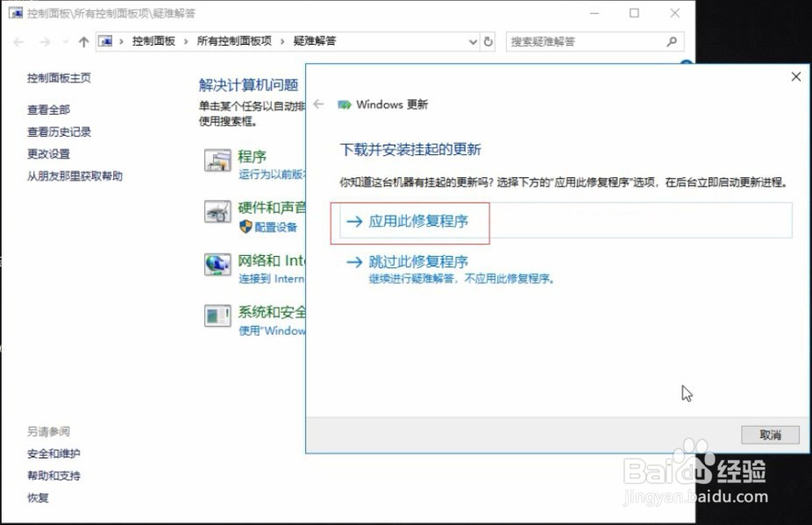This screenshot has height=525, width=812.
Task: Click the 取消 button in the dialog
Action: coord(770,435)
